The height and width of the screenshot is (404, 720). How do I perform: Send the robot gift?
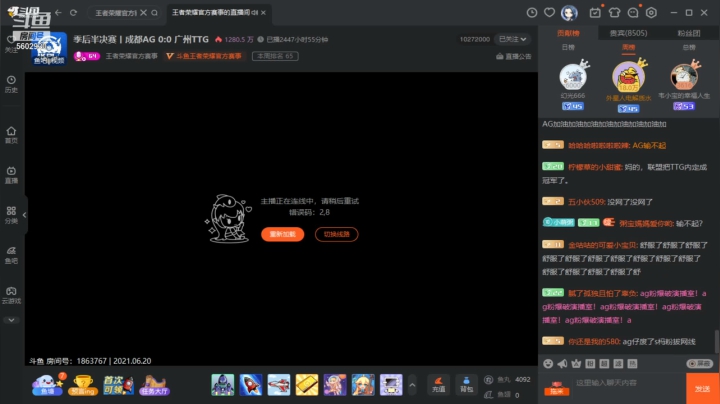tap(223, 385)
